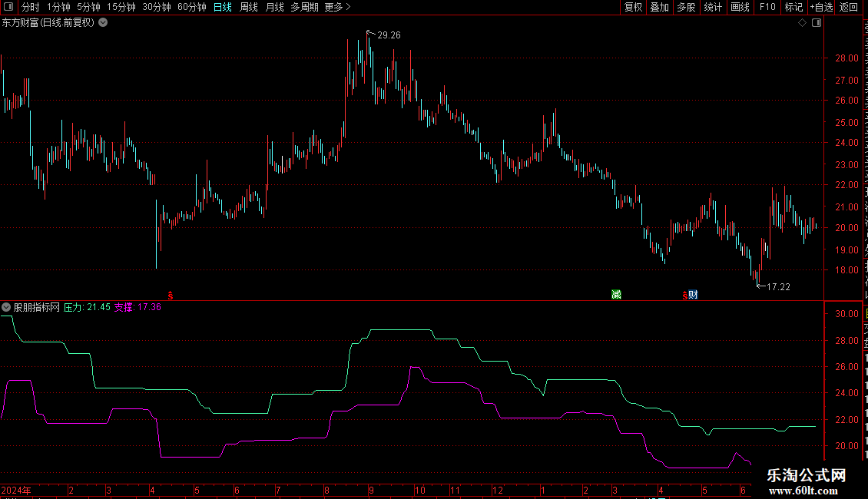Click month 9 marker on time axis
The height and width of the screenshot is (499, 868).
pos(372,491)
